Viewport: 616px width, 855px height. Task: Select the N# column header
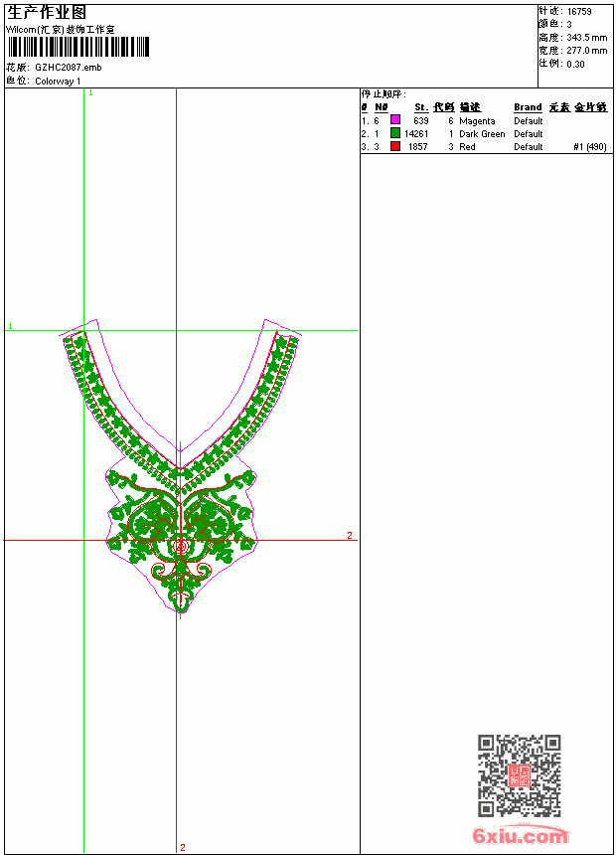click(x=382, y=107)
